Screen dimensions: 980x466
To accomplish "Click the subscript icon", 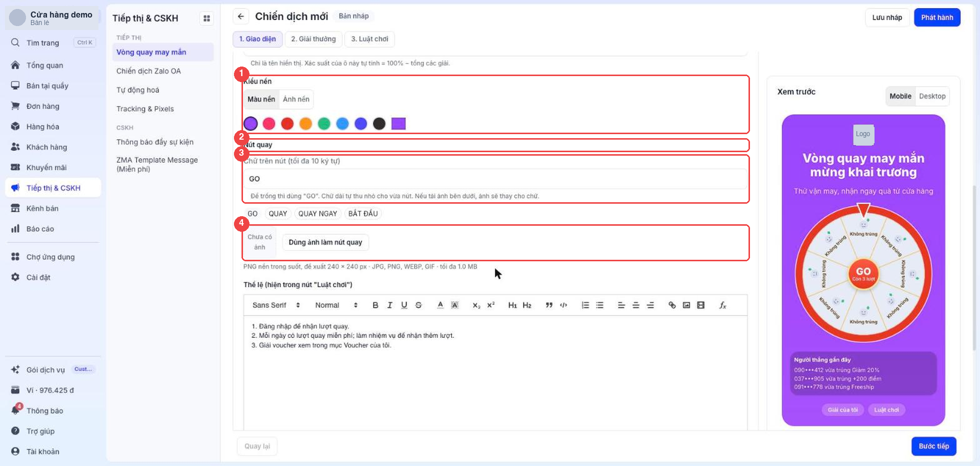I will pyautogui.click(x=476, y=305).
